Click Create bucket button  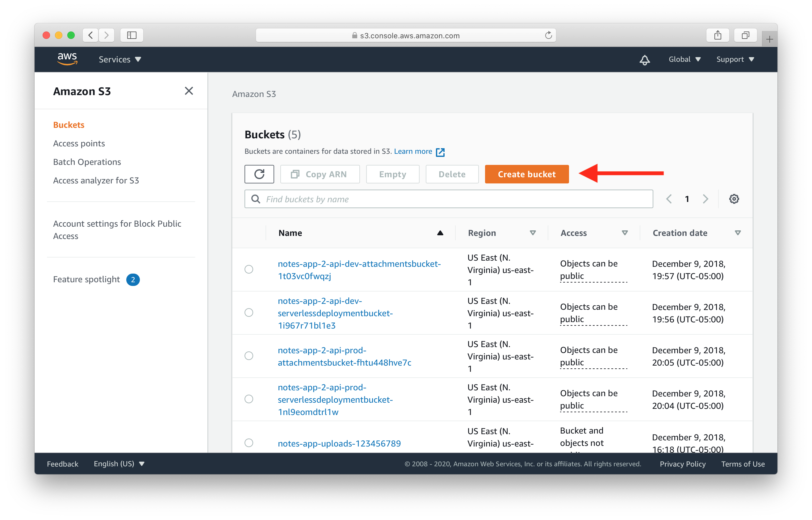526,174
